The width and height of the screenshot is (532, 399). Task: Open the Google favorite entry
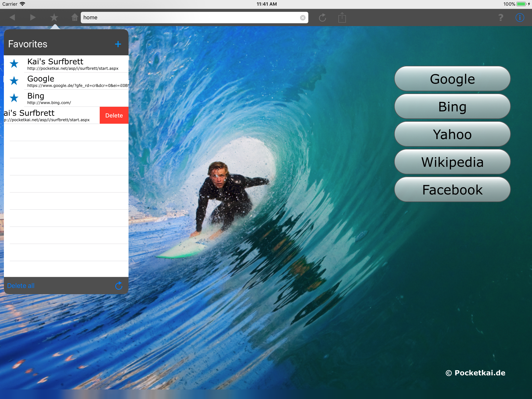tap(66, 81)
